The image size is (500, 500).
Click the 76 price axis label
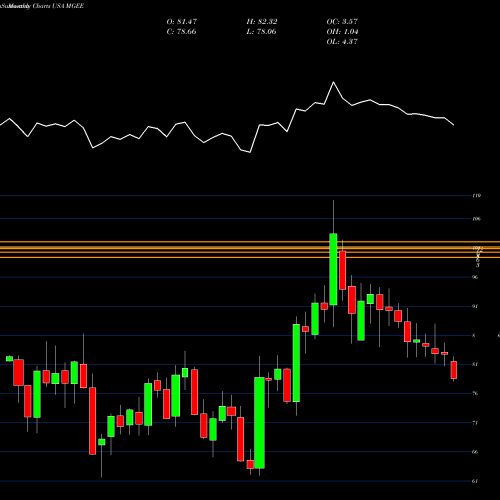[475, 393]
